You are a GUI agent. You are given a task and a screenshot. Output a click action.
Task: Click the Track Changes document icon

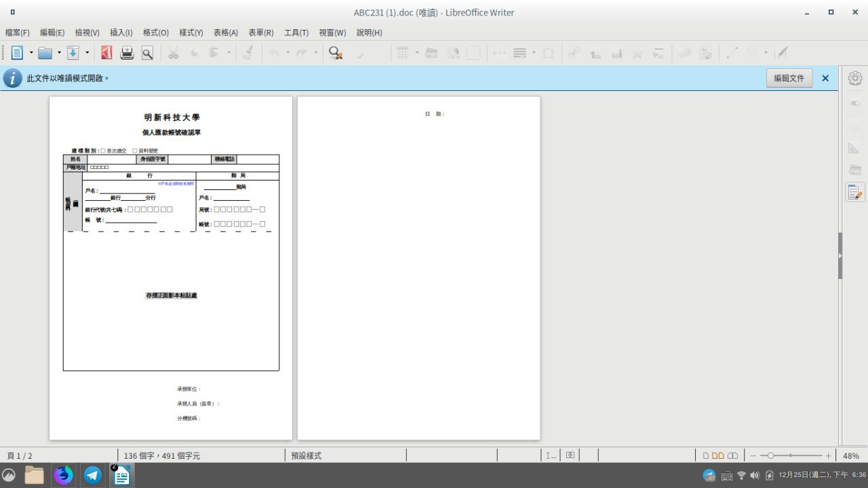pos(706,53)
